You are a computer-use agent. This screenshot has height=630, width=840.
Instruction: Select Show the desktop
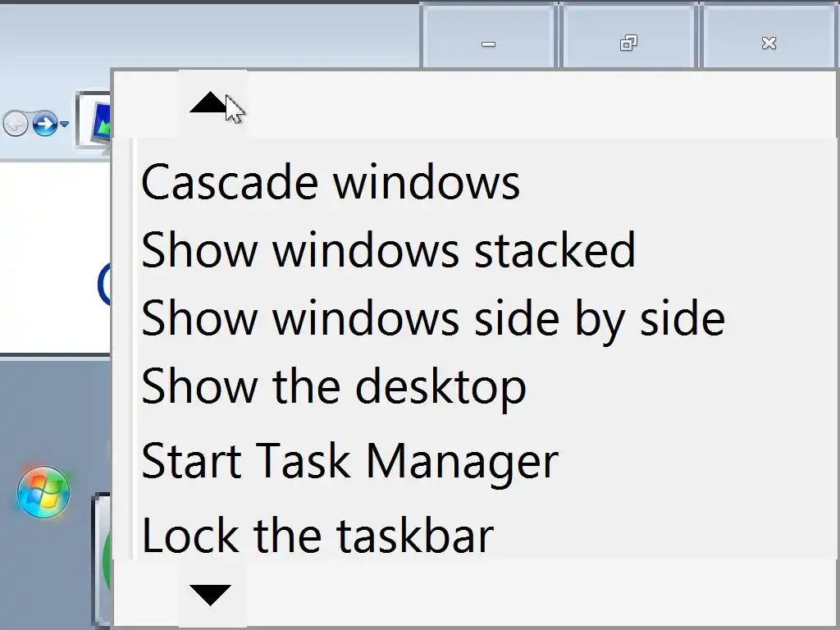point(333,386)
